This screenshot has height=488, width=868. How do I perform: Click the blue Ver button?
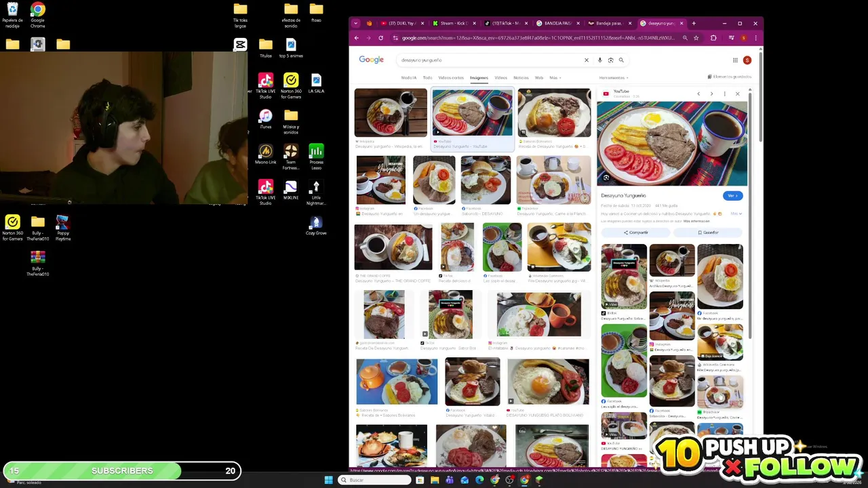(x=732, y=196)
